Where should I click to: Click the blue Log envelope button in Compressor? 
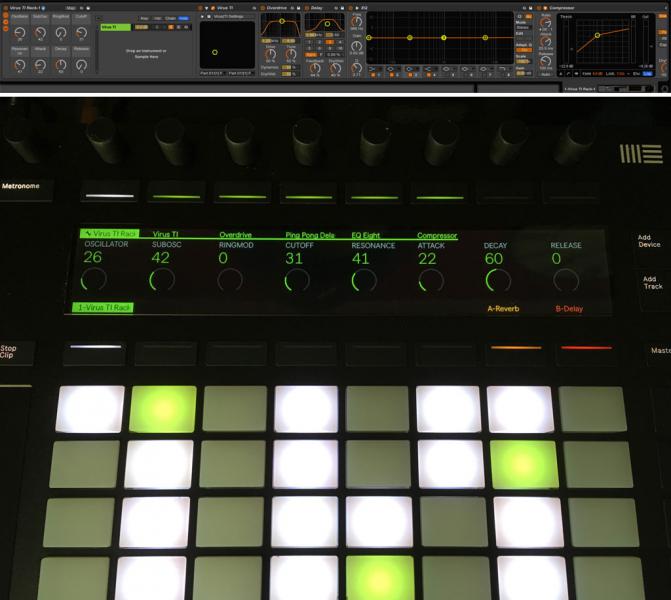(x=647, y=74)
